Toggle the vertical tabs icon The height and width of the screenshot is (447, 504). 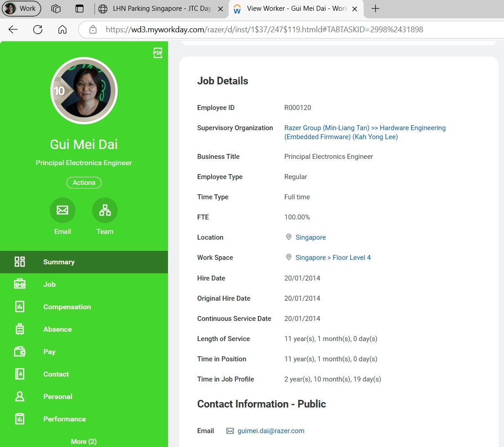[80, 9]
